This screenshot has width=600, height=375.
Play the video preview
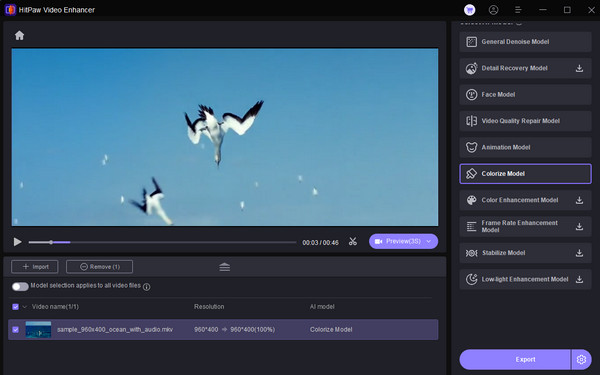[x=17, y=242]
